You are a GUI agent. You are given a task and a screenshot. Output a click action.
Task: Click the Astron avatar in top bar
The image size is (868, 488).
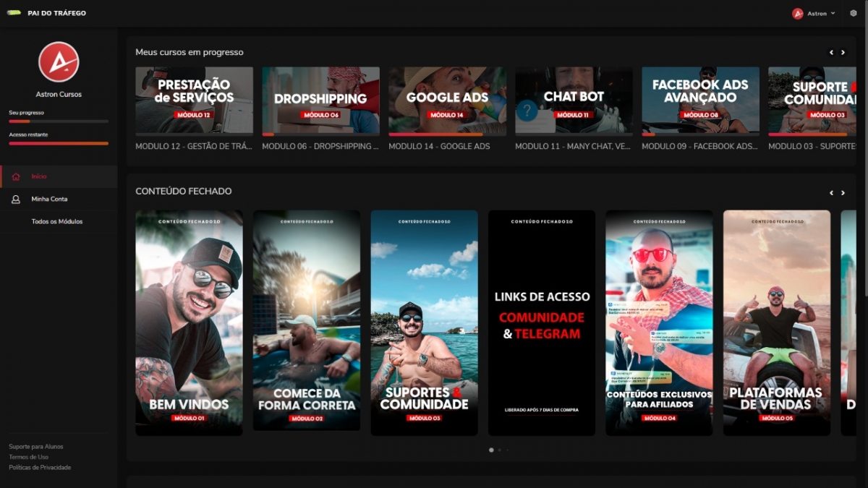[798, 13]
